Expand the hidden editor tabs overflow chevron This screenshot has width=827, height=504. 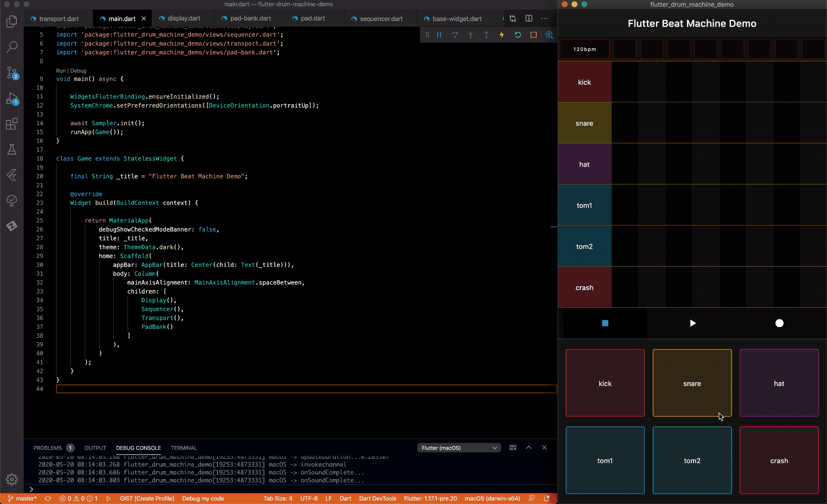tap(503, 19)
